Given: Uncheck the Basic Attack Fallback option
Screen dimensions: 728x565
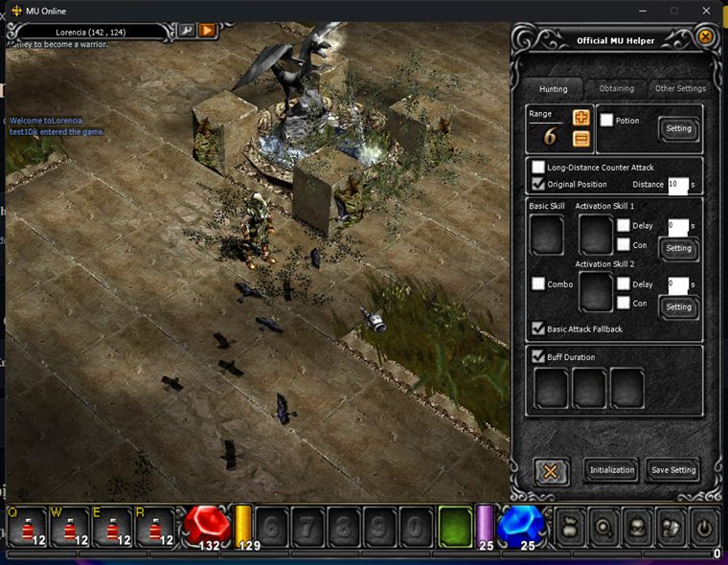Looking at the screenshot, I should pyautogui.click(x=538, y=328).
